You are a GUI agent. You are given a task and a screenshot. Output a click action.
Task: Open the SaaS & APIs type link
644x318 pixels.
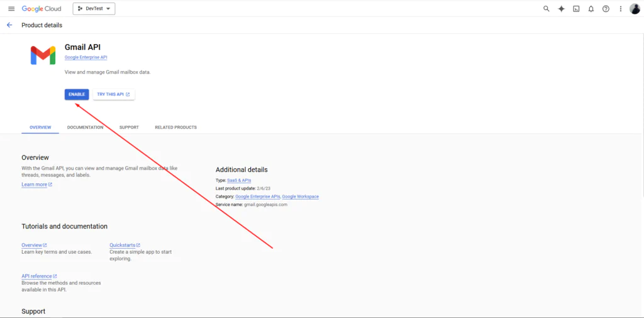[x=239, y=180]
